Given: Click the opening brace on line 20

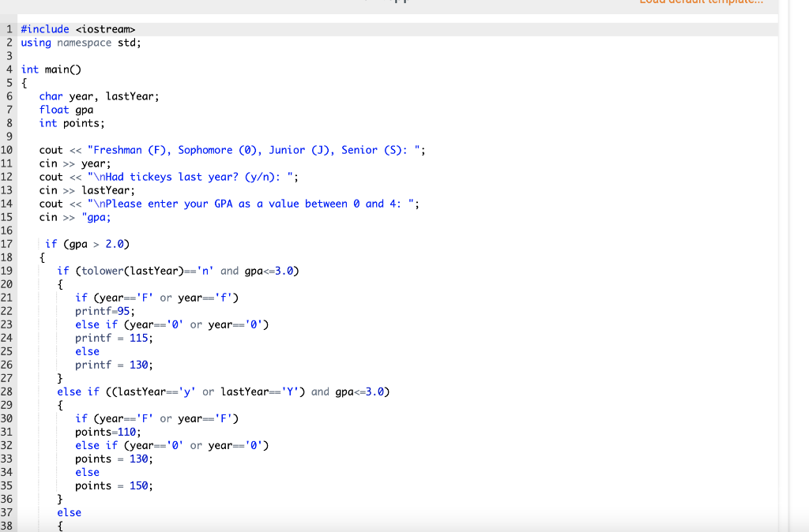Looking at the screenshot, I should point(60,284).
